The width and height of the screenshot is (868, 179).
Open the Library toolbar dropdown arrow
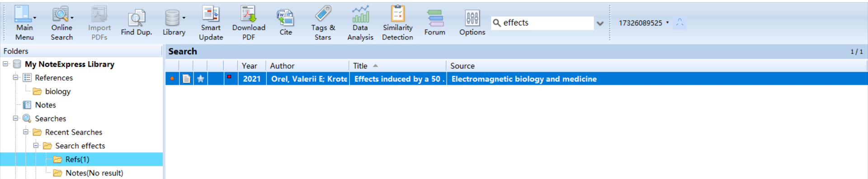click(x=184, y=18)
